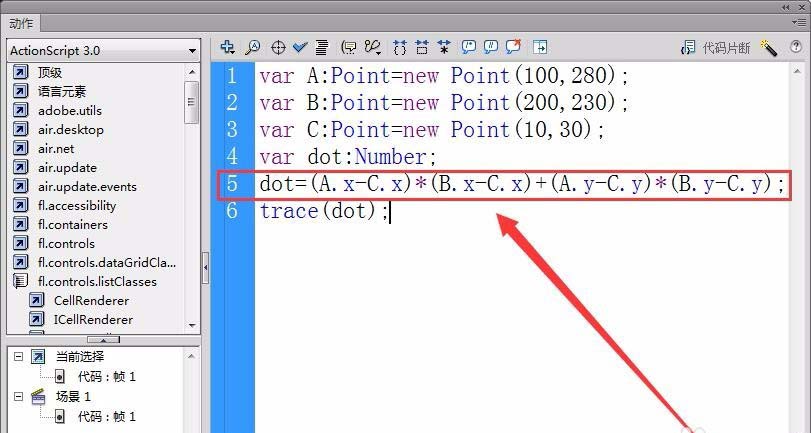Image resolution: width=811 pixels, height=433 pixels.
Task: Select fl.controls.dataGridCla... entry
Action: pyautogui.click(x=107, y=263)
